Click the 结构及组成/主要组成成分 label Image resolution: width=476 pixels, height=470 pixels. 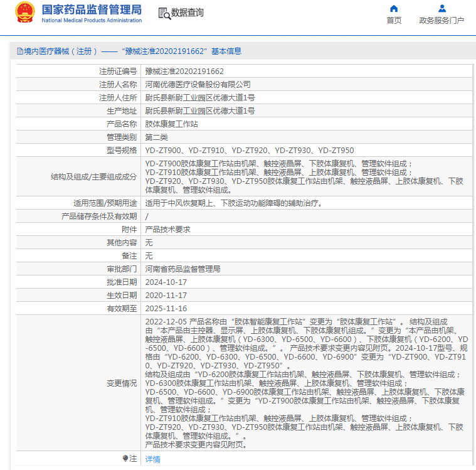pyautogui.click(x=94, y=176)
